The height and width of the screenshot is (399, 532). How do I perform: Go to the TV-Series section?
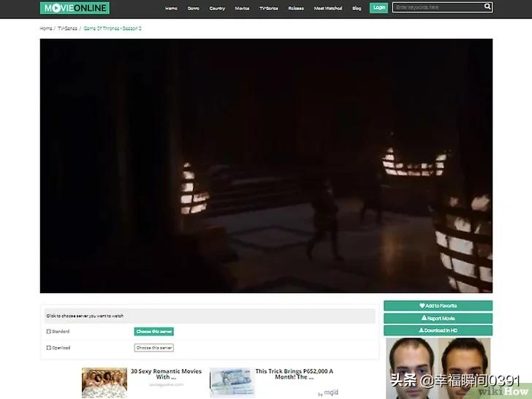[269, 9]
